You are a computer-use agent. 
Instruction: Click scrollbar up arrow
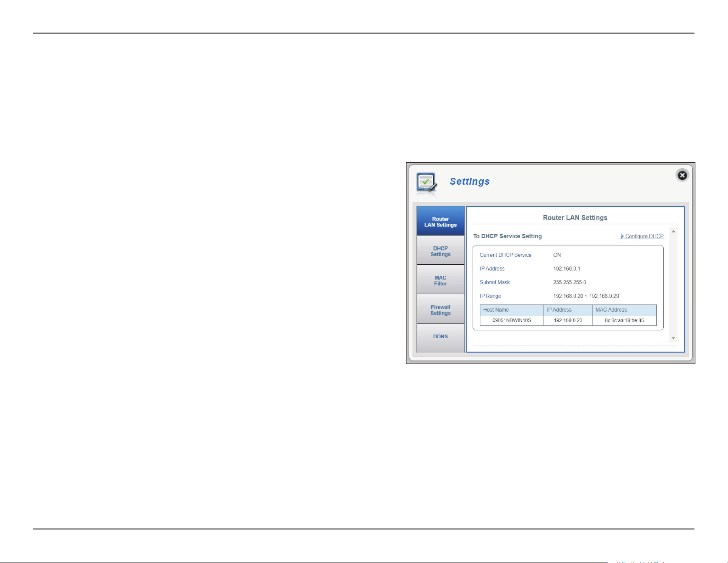click(x=673, y=231)
